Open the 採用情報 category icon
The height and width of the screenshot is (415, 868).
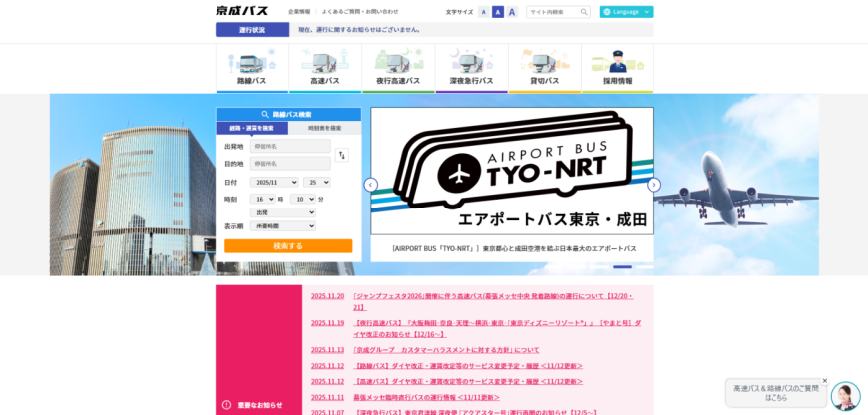[618, 68]
